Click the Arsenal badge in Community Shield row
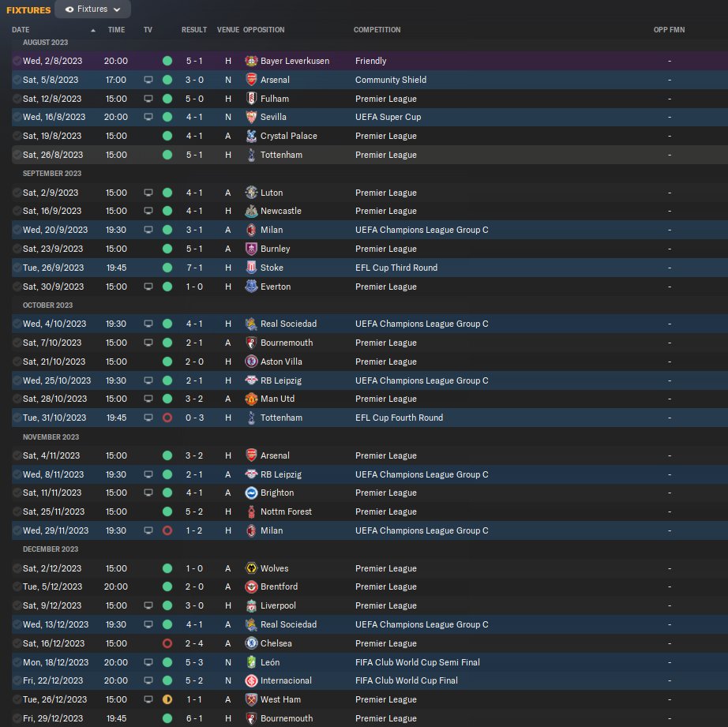 pyautogui.click(x=251, y=80)
